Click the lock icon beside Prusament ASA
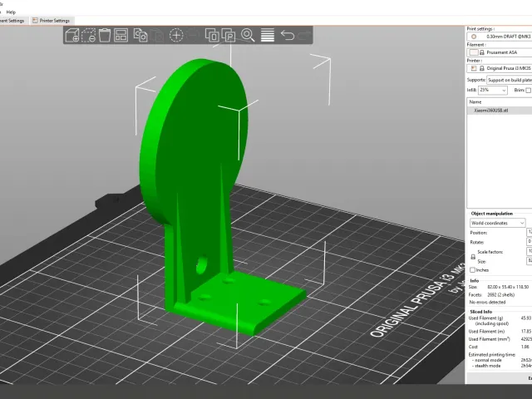532x399 pixels. (482, 52)
